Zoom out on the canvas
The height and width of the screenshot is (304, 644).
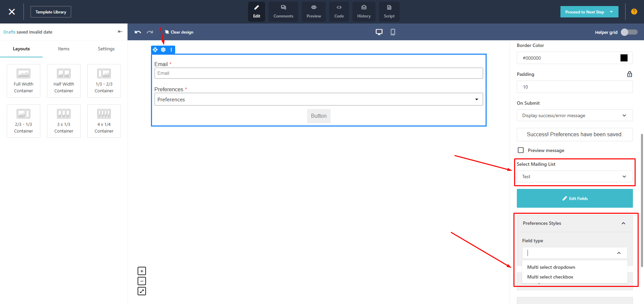pos(142,281)
